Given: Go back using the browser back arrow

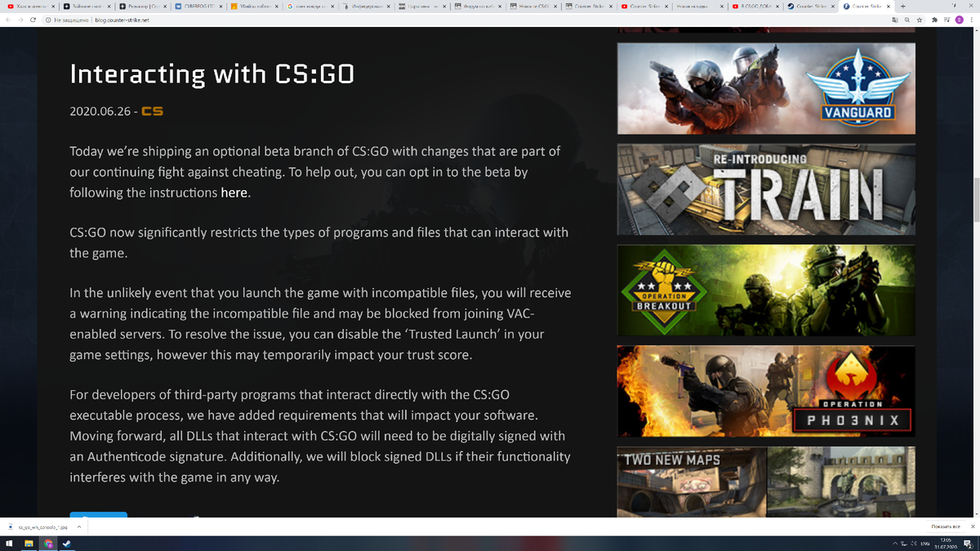Looking at the screenshot, I should click(8, 20).
